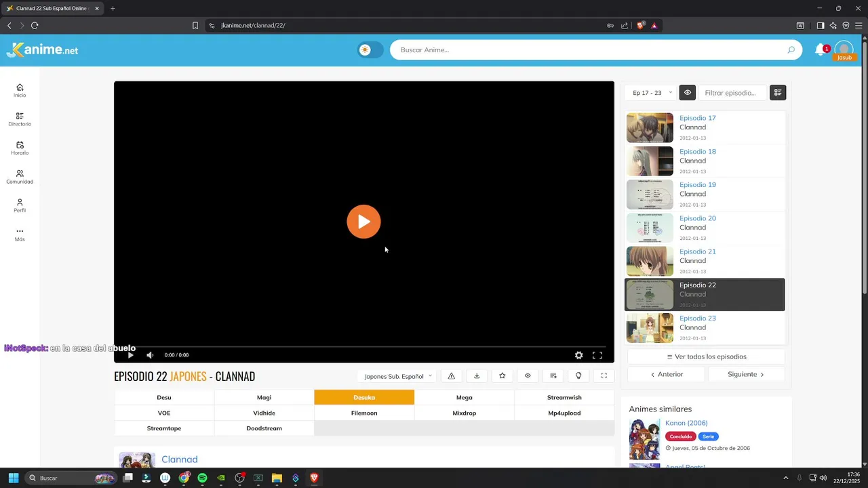Viewport: 868px width, 488px height.
Task: Select the Mega server tab
Action: click(464, 398)
